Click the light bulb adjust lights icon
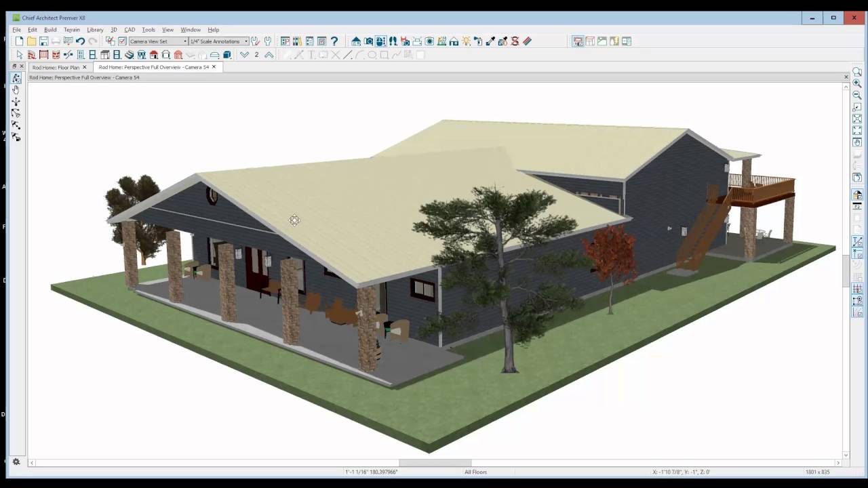The image size is (868, 488). coord(466,41)
